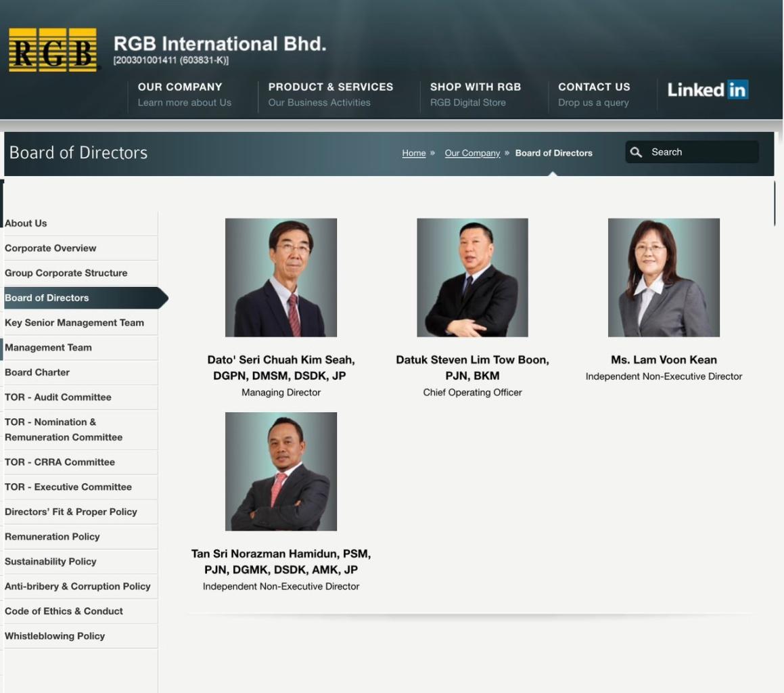This screenshot has height=693, width=784.
Task: Click the search magnifier icon
Action: tap(636, 152)
